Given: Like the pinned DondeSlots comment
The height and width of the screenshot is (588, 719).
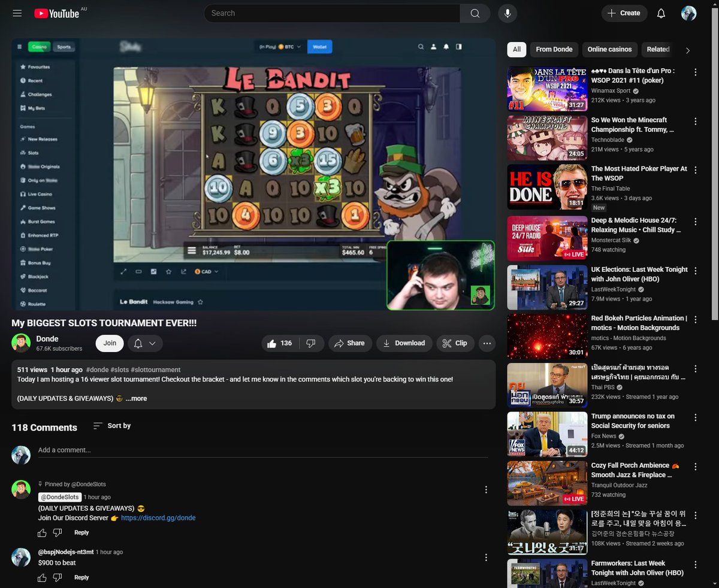Looking at the screenshot, I should (x=42, y=532).
